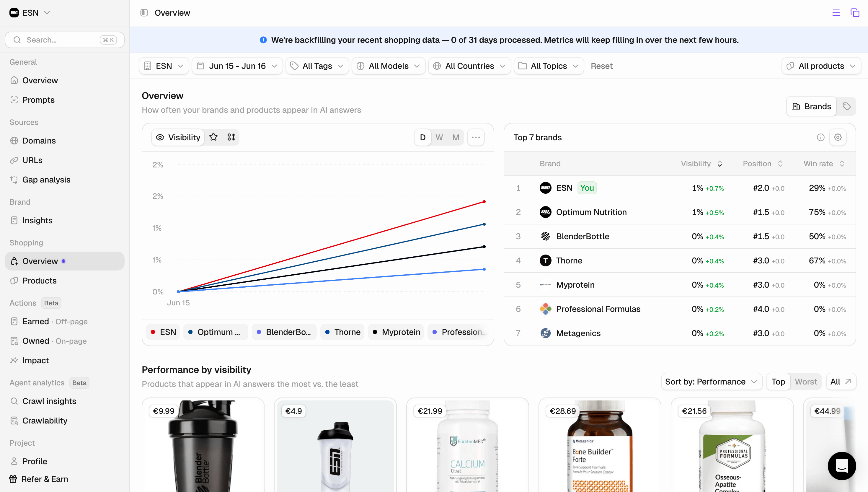Click the star favorite icon next to Visibility
The height and width of the screenshot is (492, 868).
[213, 137]
